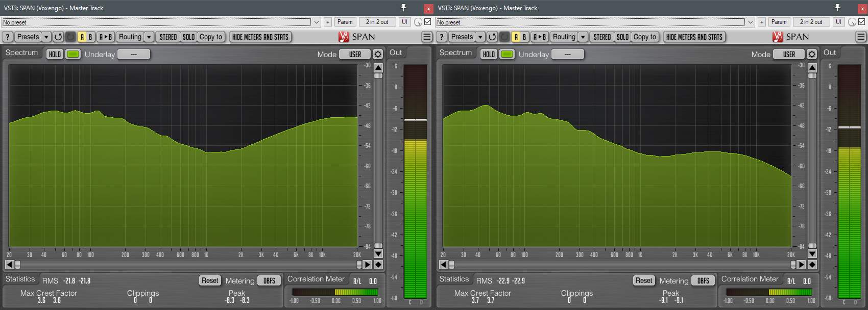
Task: Click the A to B copy button in left SPAN
Action: 106,37
